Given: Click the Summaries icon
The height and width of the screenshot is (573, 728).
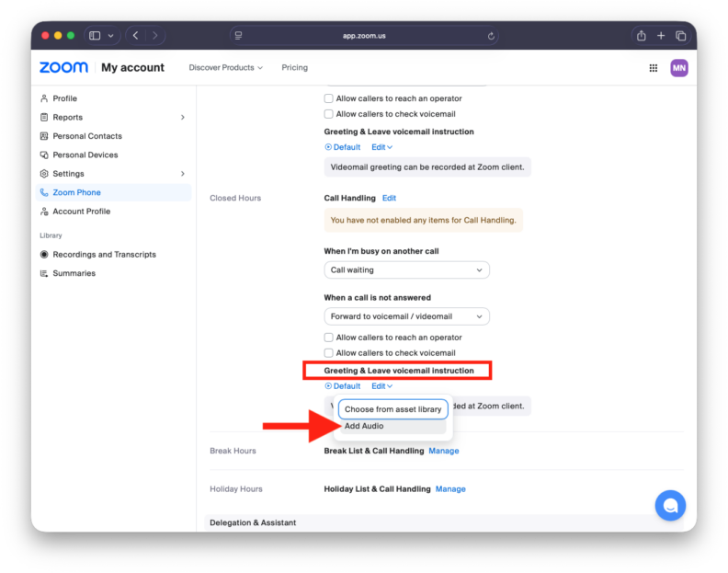Looking at the screenshot, I should pos(44,273).
